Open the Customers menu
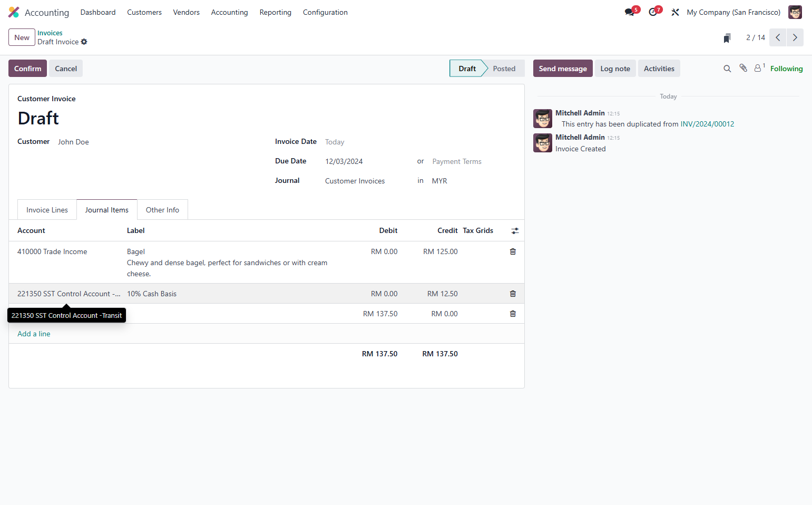Viewport: 812px width, 505px height. 144,12
